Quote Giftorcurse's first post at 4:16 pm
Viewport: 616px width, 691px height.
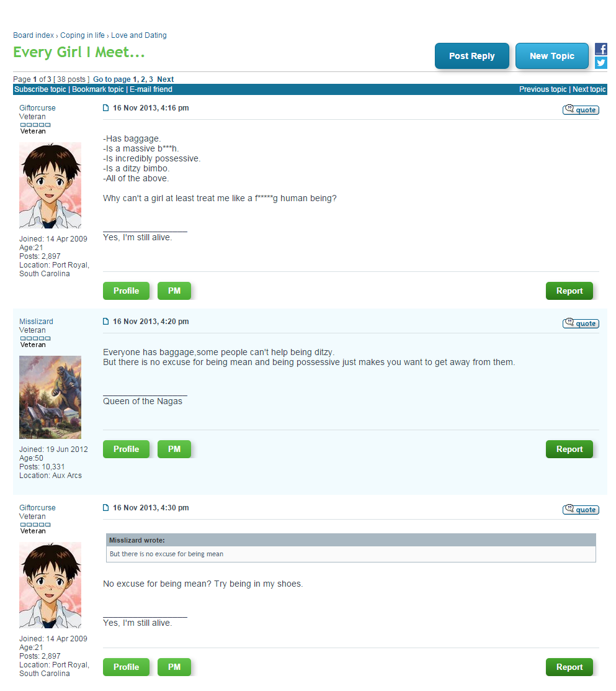click(581, 110)
